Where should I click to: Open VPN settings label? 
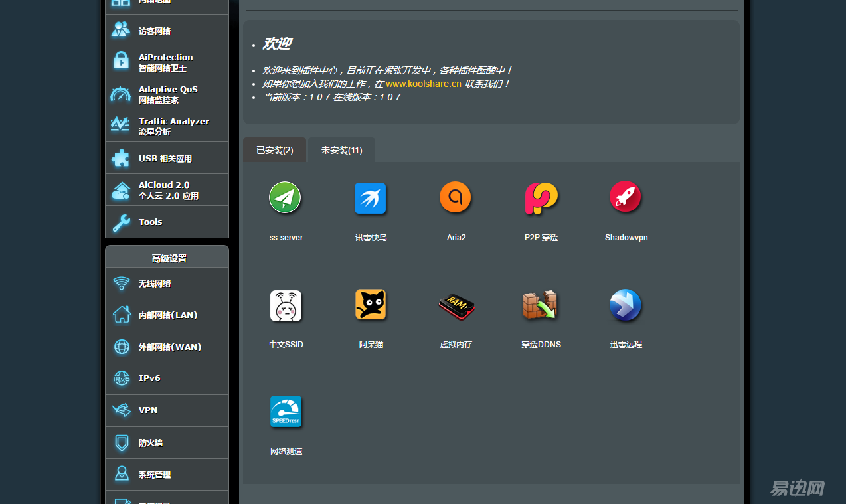(x=148, y=410)
